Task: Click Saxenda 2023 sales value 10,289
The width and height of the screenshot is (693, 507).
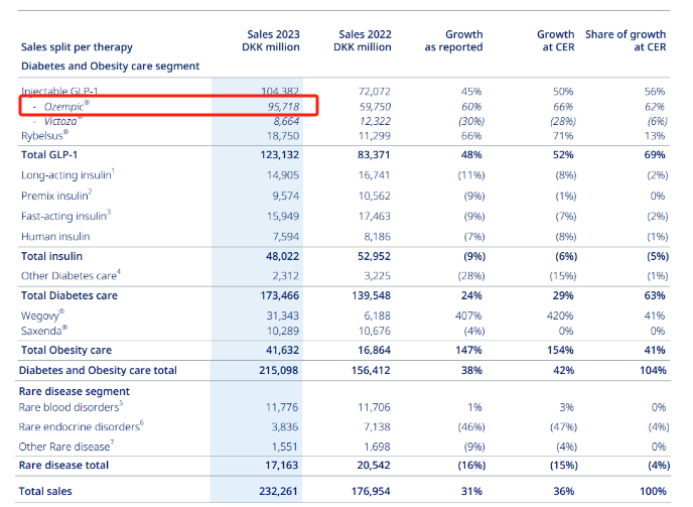Action: point(283,331)
